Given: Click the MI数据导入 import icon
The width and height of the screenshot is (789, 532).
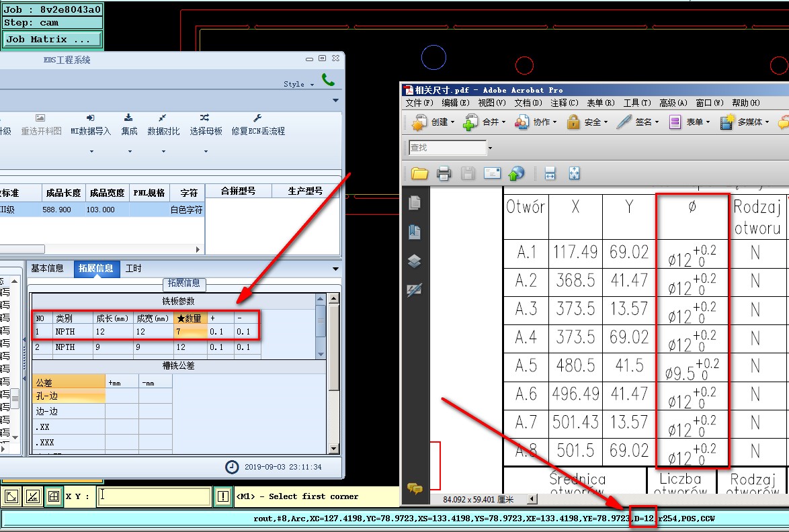Looking at the screenshot, I should point(91,118).
